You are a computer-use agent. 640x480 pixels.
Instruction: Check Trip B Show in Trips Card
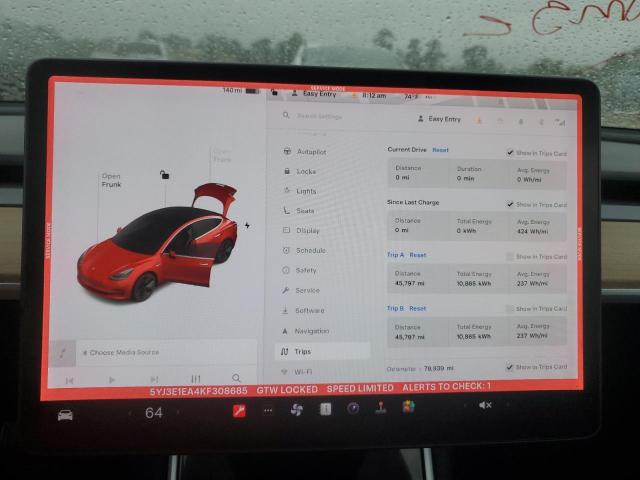509,309
